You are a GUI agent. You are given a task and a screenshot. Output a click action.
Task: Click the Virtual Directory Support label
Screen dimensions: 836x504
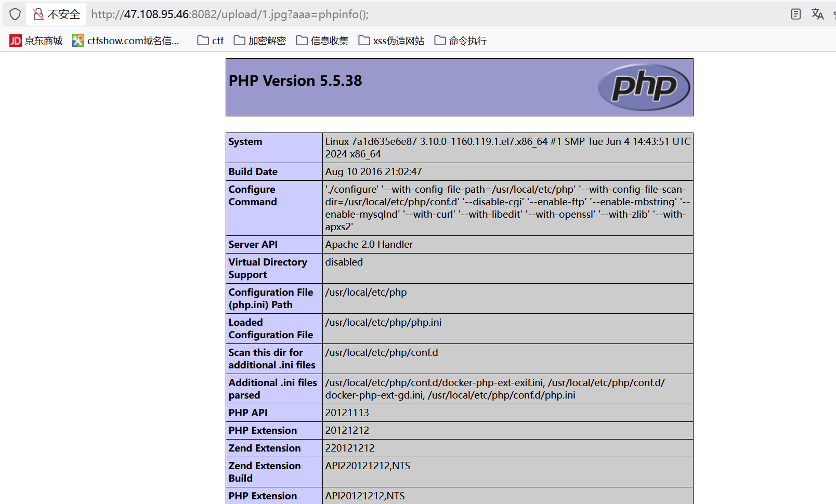[x=268, y=268]
